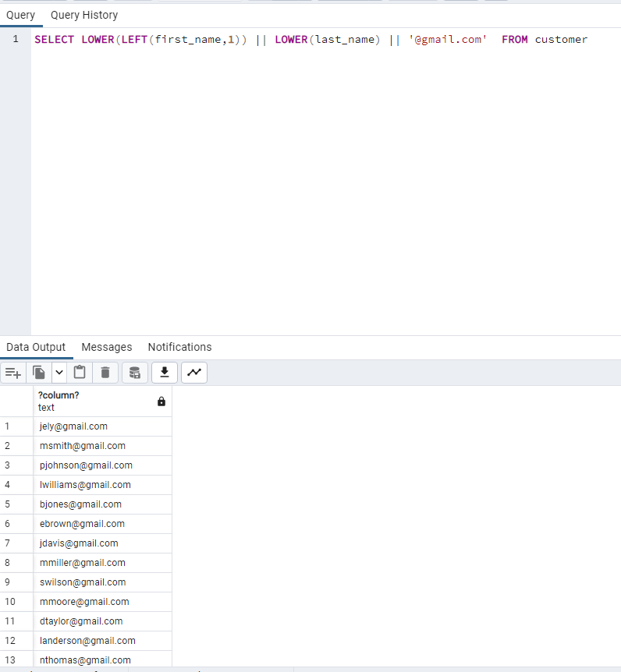Viewport: 621px width, 672px height.
Task: Click the Save data changes database icon
Action: click(x=135, y=373)
